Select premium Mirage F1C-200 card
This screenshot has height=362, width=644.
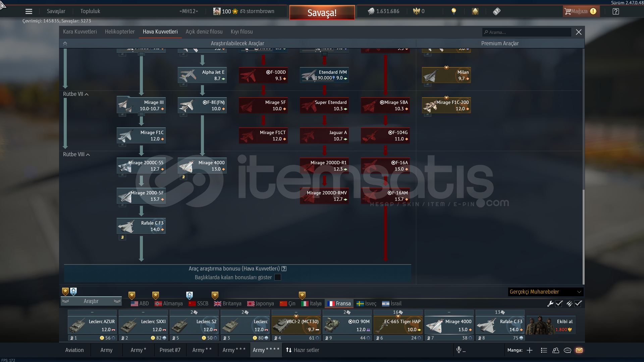[x=446, y=106]
